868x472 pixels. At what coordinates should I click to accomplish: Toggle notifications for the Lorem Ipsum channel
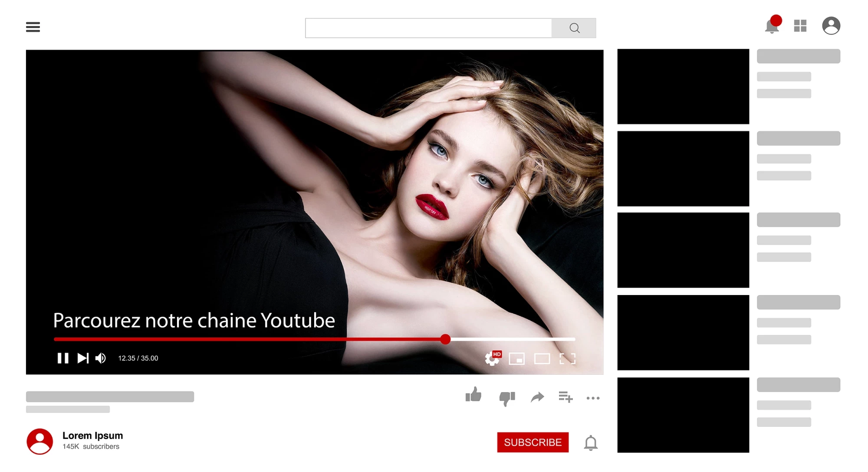pyautogui.click(x=590, y=442)
